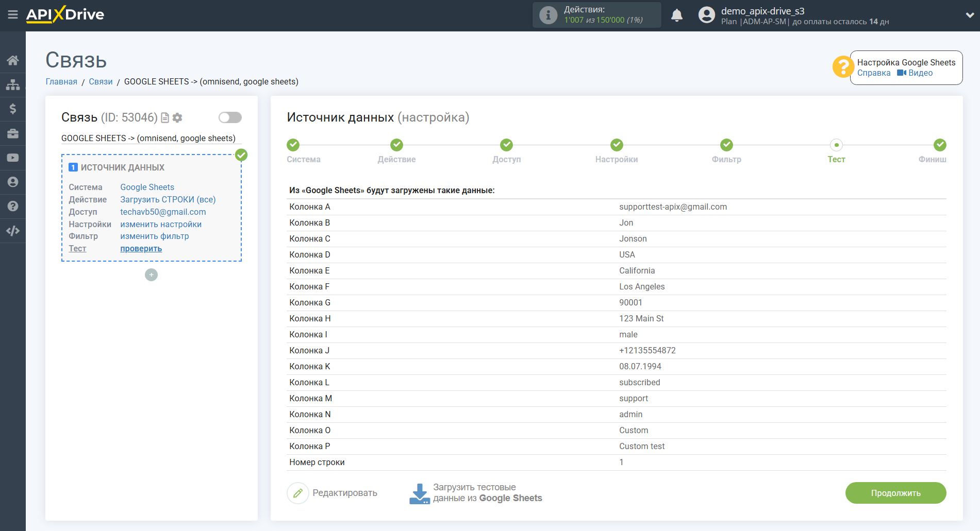Go to the Настройки step

coord(616,145)
